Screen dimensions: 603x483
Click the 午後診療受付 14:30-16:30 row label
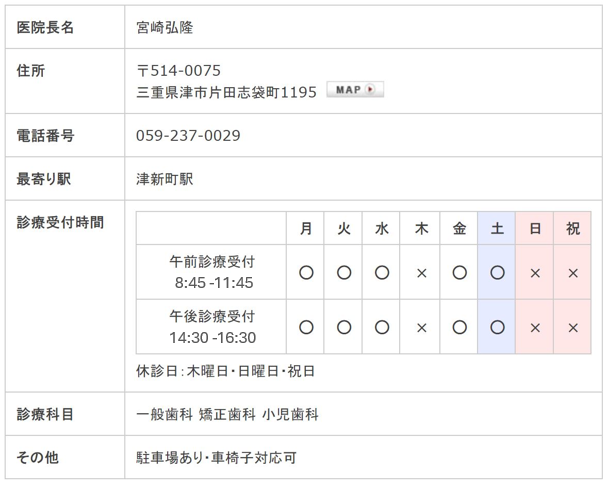(212, 327)
